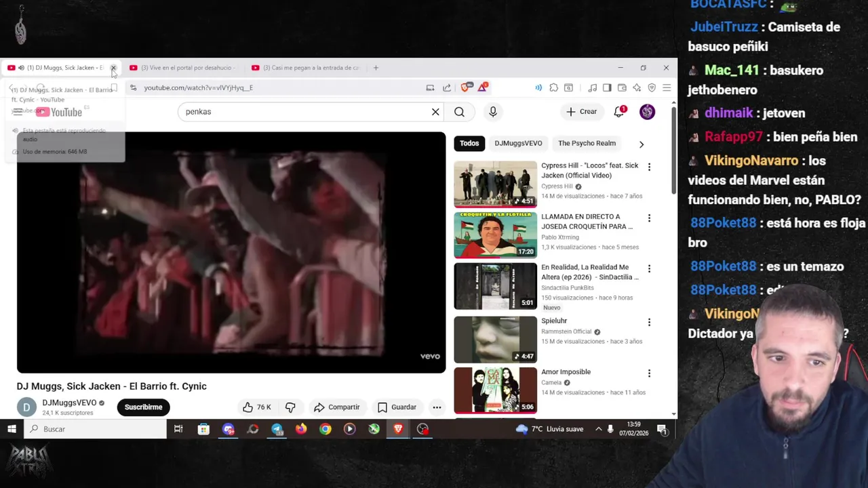Click the share page icon in address bar
The width and height of the screenshot is (868, 488).
pos(447,87)
